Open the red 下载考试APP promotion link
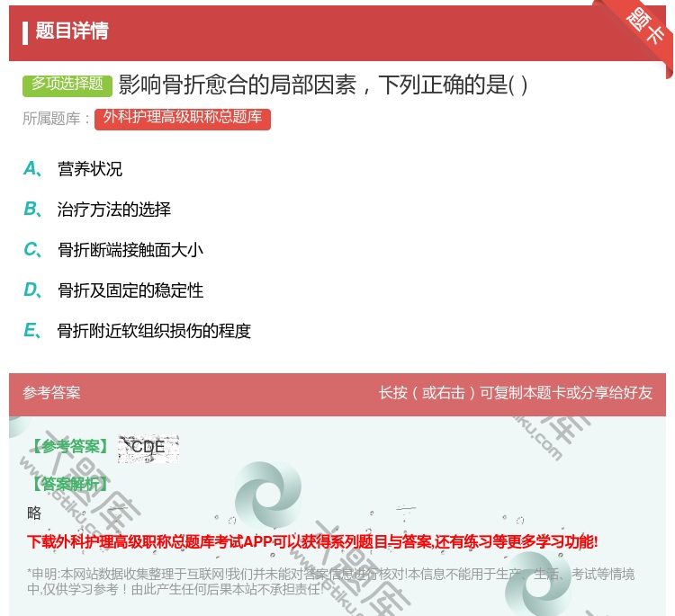The width and height of the screenshot is (675, 616). tap(312, 541)
